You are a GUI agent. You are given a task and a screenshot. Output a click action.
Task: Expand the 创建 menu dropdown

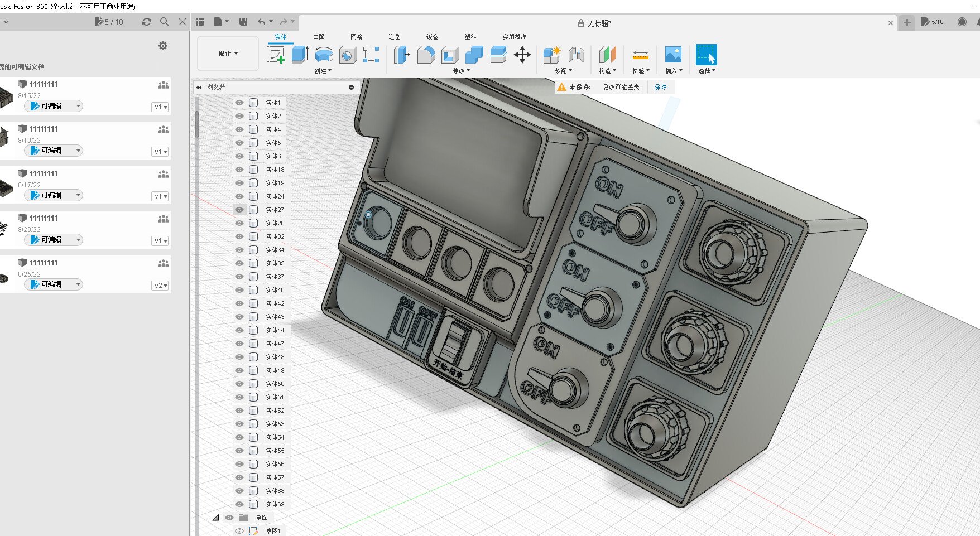point(323,71)
